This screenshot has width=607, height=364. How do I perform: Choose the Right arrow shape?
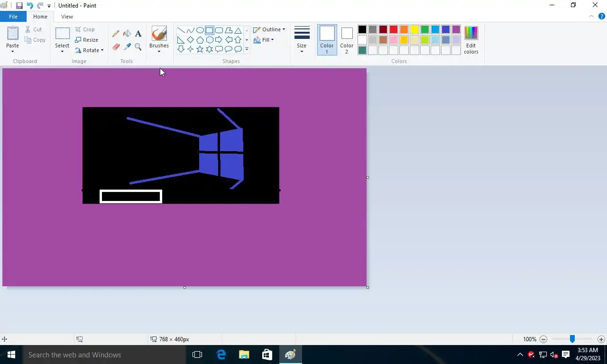219,40
